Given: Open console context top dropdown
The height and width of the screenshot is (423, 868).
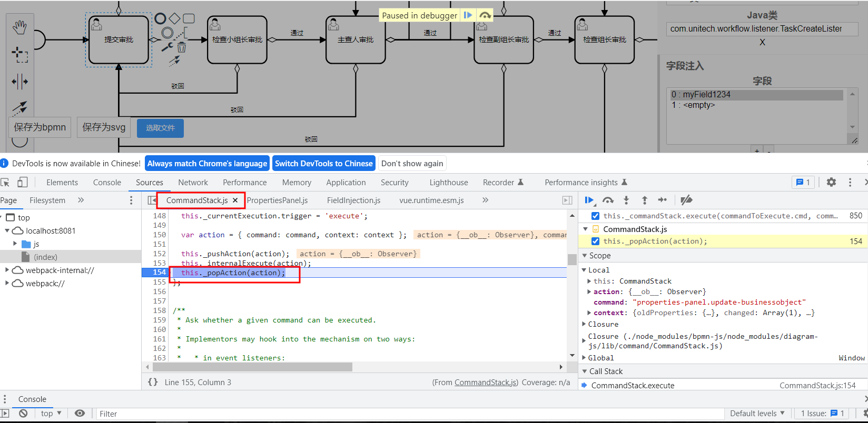Looking at the screenshot, I should (51, 414).
